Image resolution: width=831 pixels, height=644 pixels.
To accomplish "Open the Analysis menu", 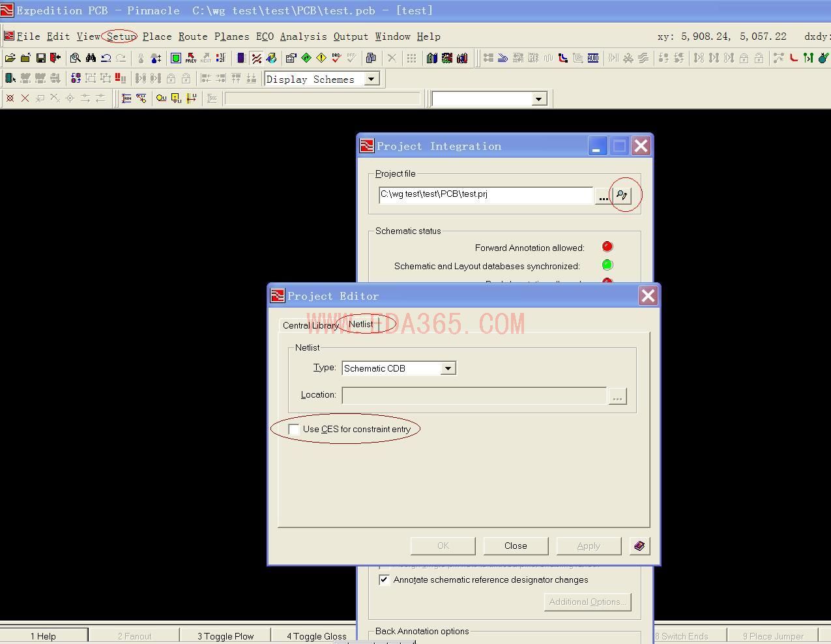I will click(303, 37).
